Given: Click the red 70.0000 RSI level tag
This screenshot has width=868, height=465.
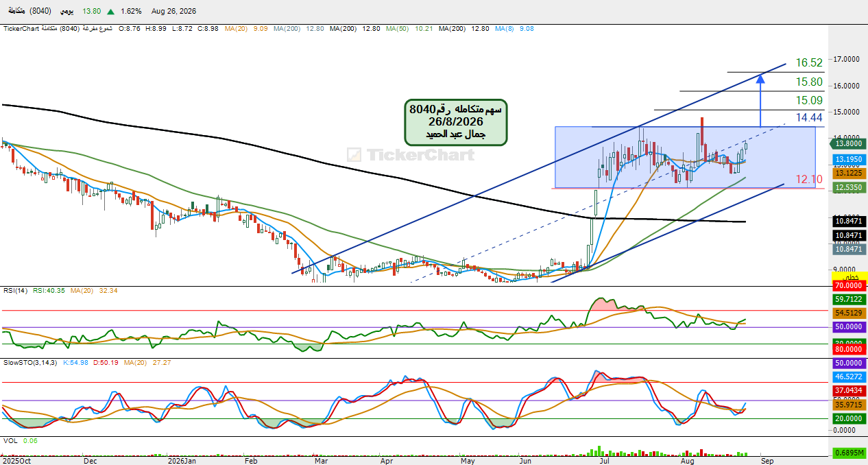Looking at the screenshot, I should [x=848, y=285].
